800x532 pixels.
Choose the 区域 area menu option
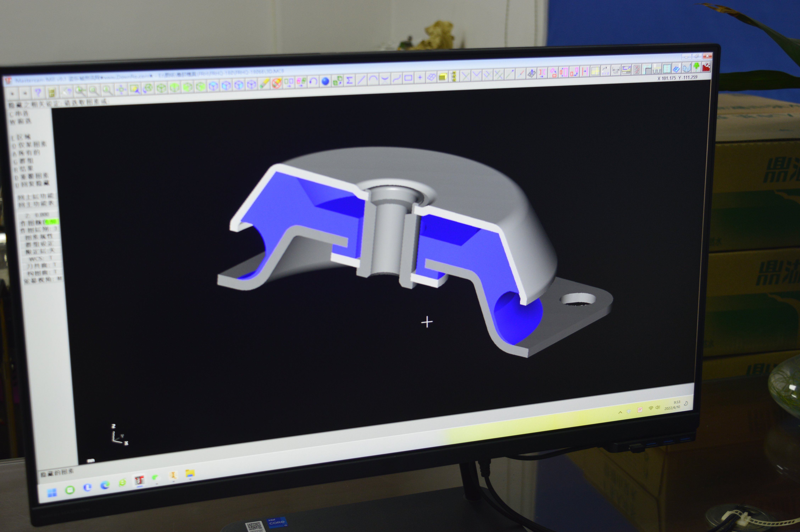(x=21, y=137)
